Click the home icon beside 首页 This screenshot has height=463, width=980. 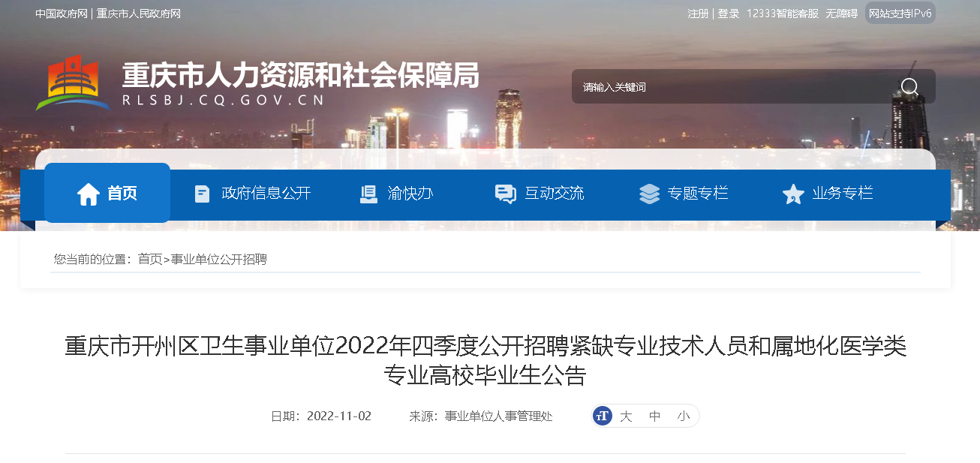(x=89, y=194)
